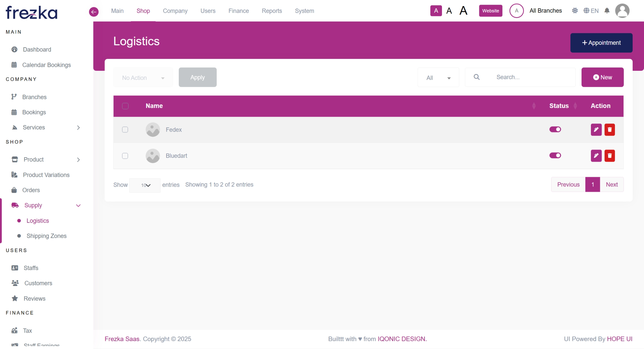The image size is (644, 349).
Task: Disable the Fedex status toggle
Action: tap(555, 129)
